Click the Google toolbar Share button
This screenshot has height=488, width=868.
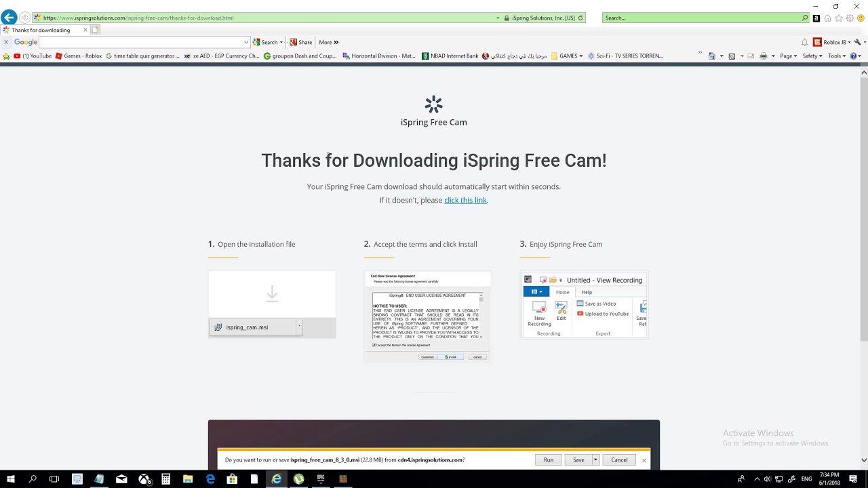click(301, 42)
